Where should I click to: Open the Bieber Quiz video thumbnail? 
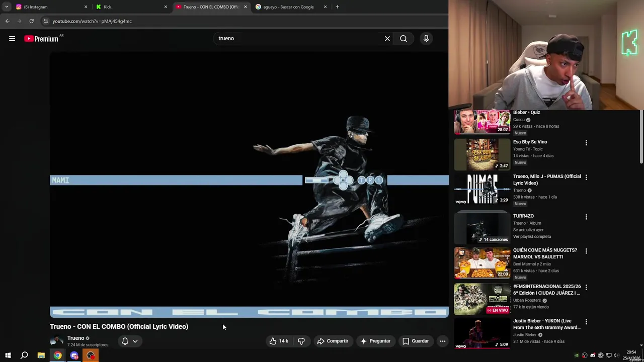point(482,122)
